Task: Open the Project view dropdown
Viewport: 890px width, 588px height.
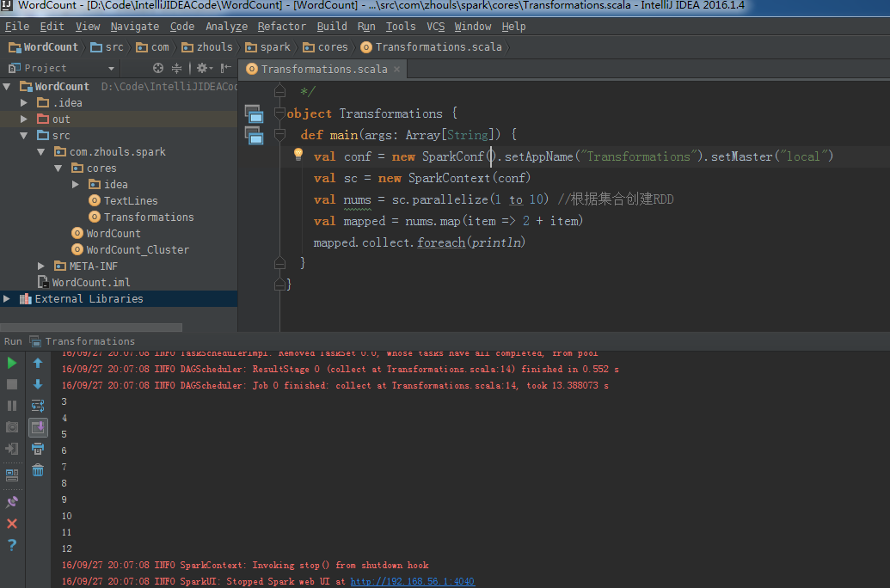Action: [111, 69]
